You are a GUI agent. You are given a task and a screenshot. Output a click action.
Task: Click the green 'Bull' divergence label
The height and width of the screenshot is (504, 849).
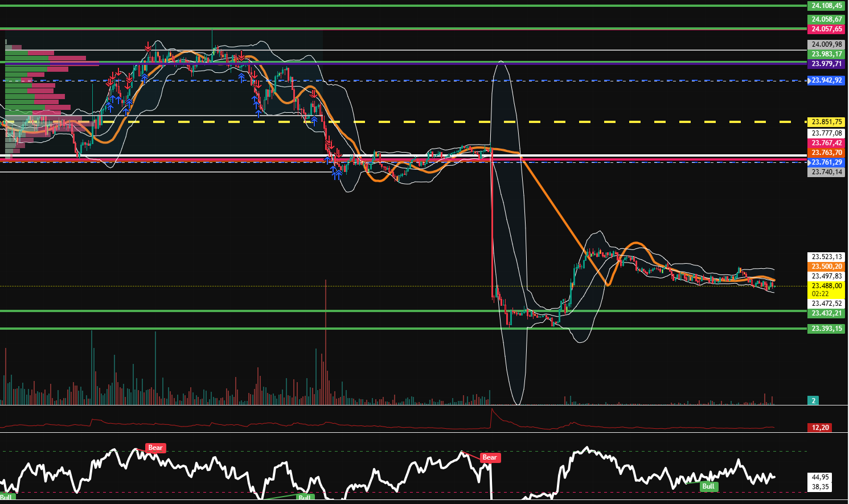click(708, 487)
